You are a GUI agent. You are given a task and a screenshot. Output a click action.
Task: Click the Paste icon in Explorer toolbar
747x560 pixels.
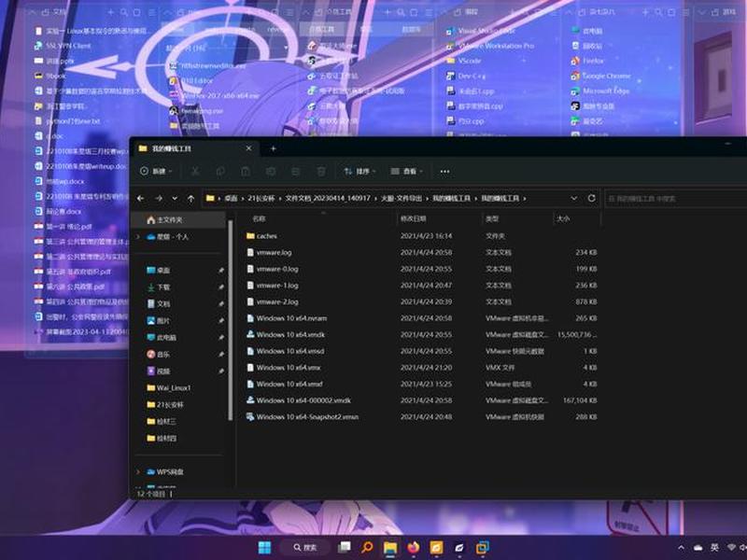click(246, 171)
